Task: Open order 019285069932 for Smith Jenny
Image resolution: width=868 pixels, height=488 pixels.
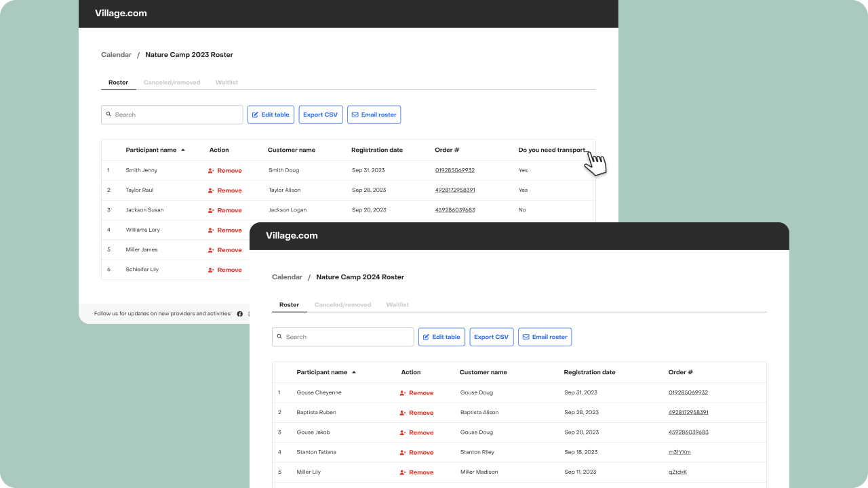Action: point(455,170)
